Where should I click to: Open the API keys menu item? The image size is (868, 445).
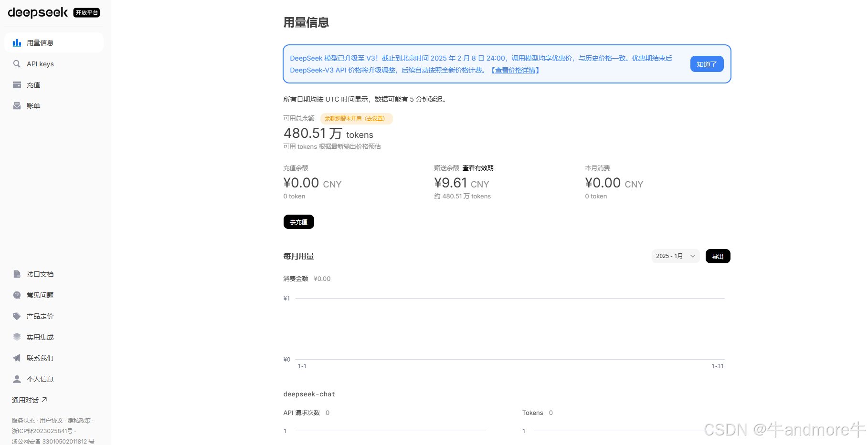click(x=54, y=64)
